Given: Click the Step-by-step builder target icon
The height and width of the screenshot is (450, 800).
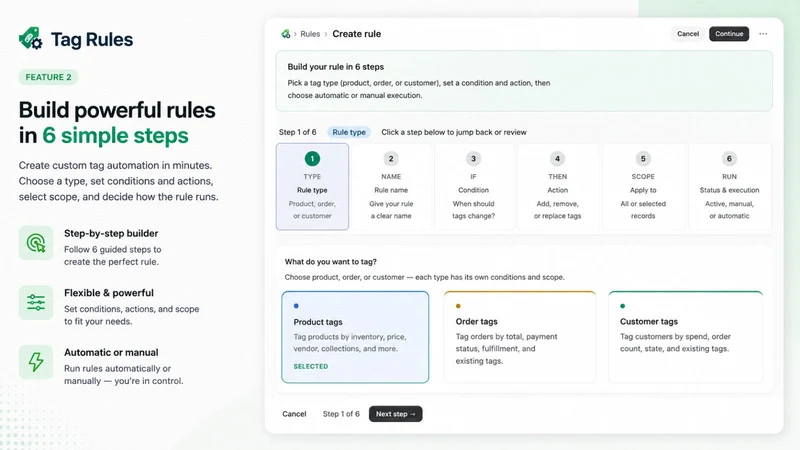Looking at the screenshot, I should (36, 243).
